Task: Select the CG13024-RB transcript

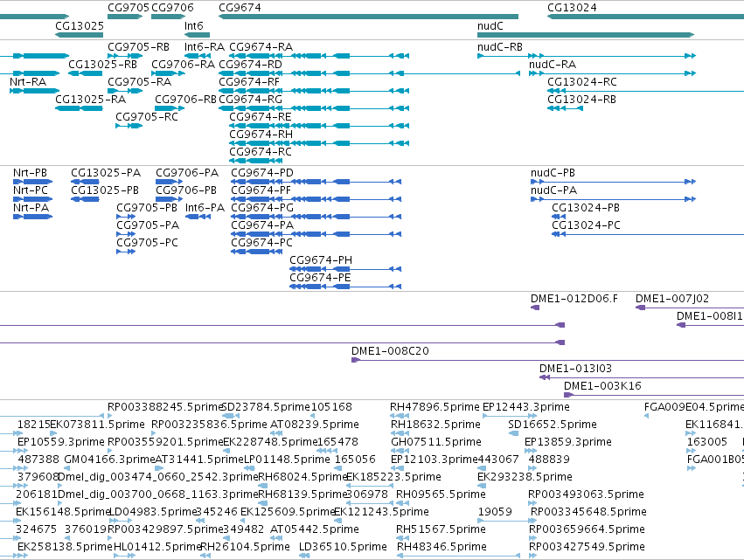Action: [581, 100]
